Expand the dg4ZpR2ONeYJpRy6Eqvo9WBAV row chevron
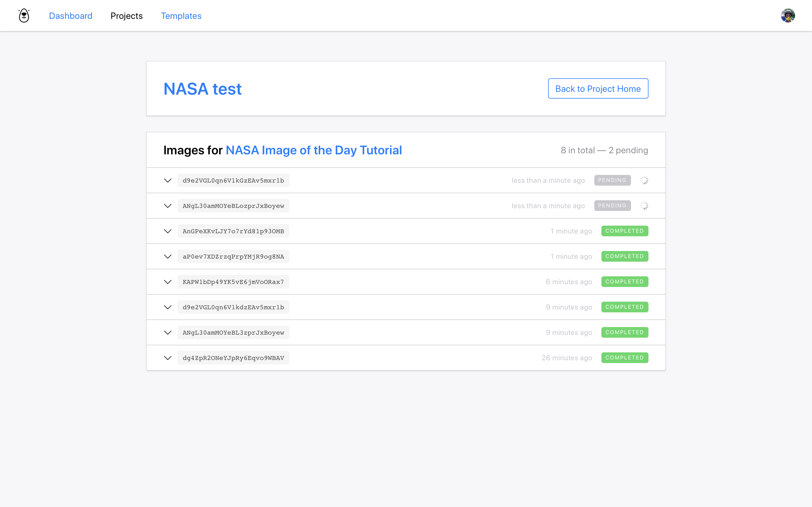The width and height of the screenshot is (812, 507). point(168,358)
